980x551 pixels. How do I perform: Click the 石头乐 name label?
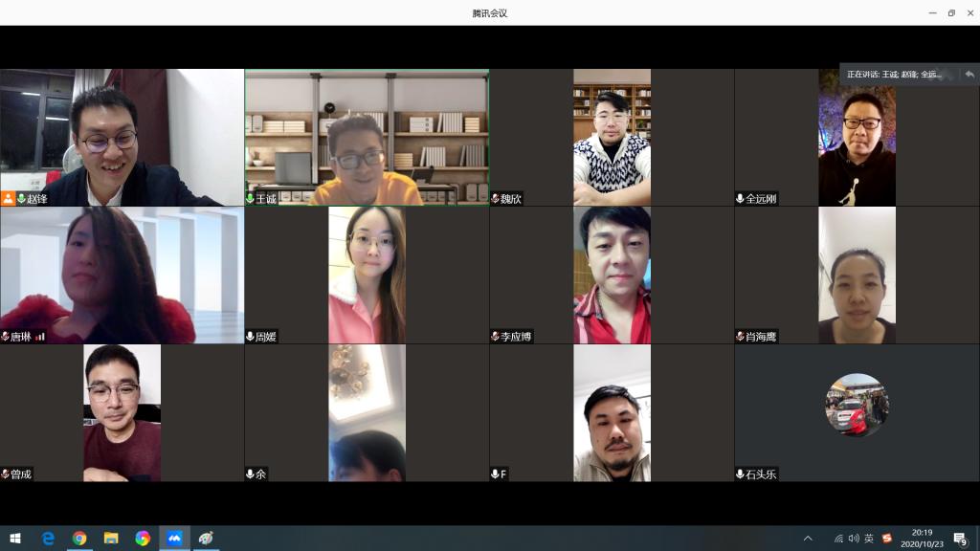[761, 474]
